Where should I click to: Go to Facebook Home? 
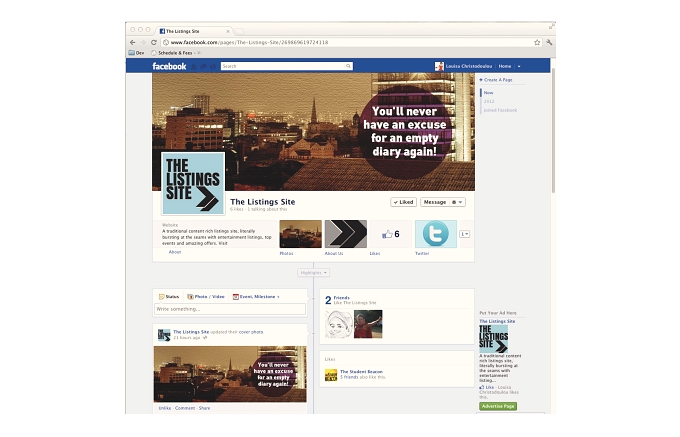click(505, 66)
